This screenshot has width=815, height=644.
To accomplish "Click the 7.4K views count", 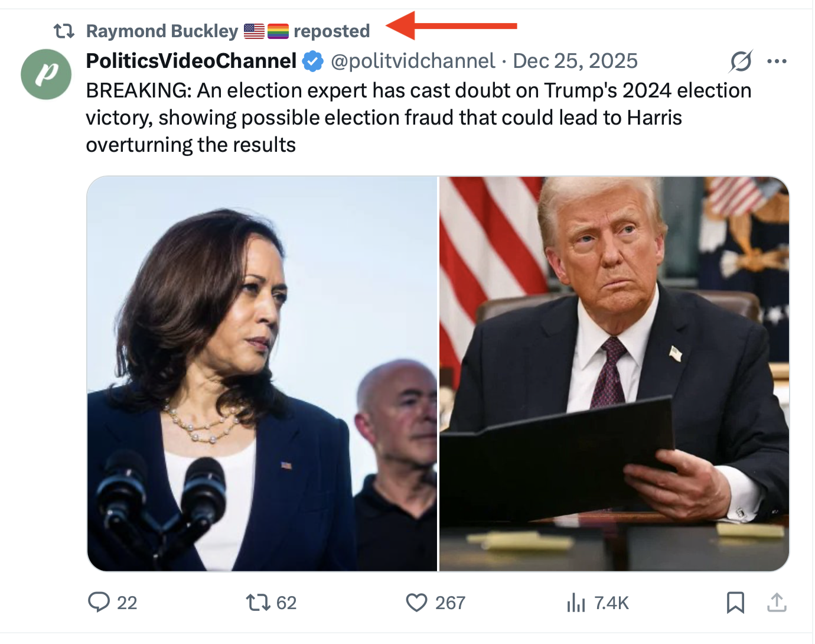I will (611, 603).
